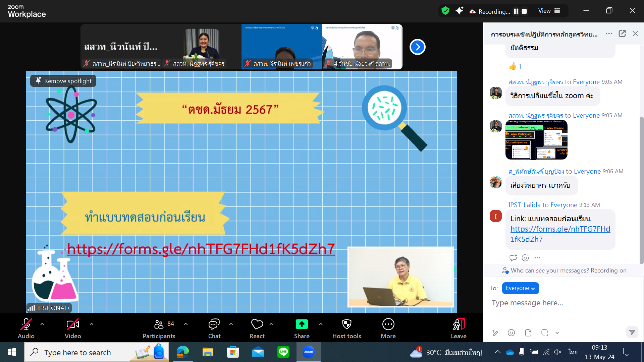This screenshot has height=362, width=644.
Task: Open text formatting pencil icon
Action: pyautogui.click(x=495, y=333)
